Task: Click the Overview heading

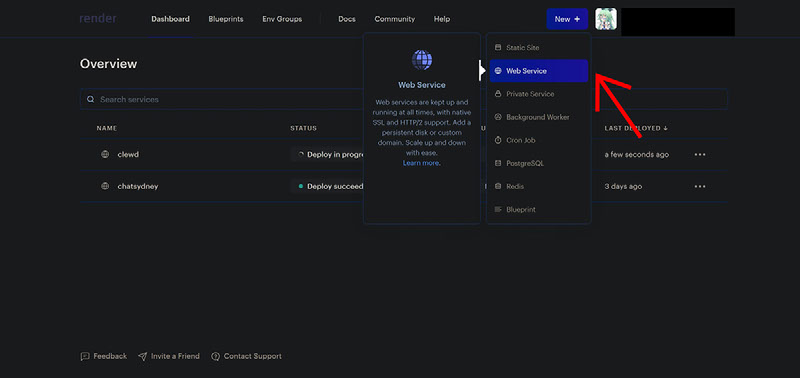Action: tap(109, 64)
